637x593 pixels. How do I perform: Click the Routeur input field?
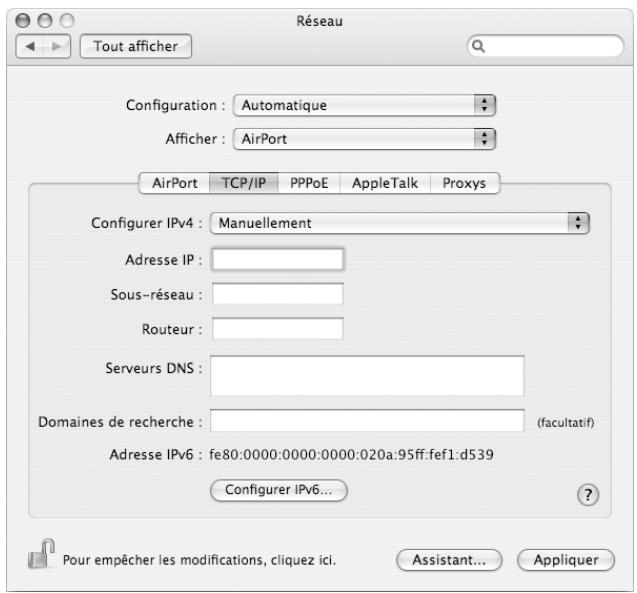278,329
